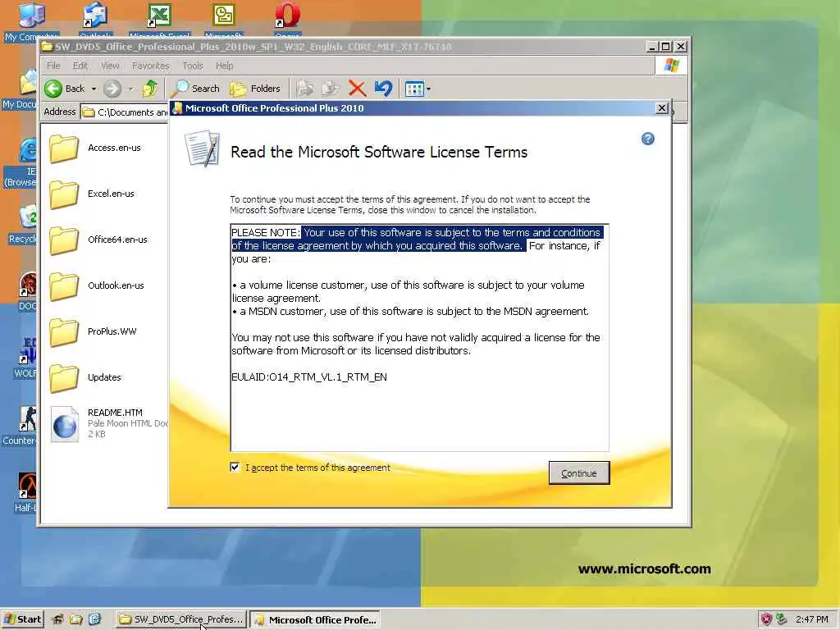Click the Views icon in Explorer toolbar
The image size is (840, 630).
click(x=414, y=89)
